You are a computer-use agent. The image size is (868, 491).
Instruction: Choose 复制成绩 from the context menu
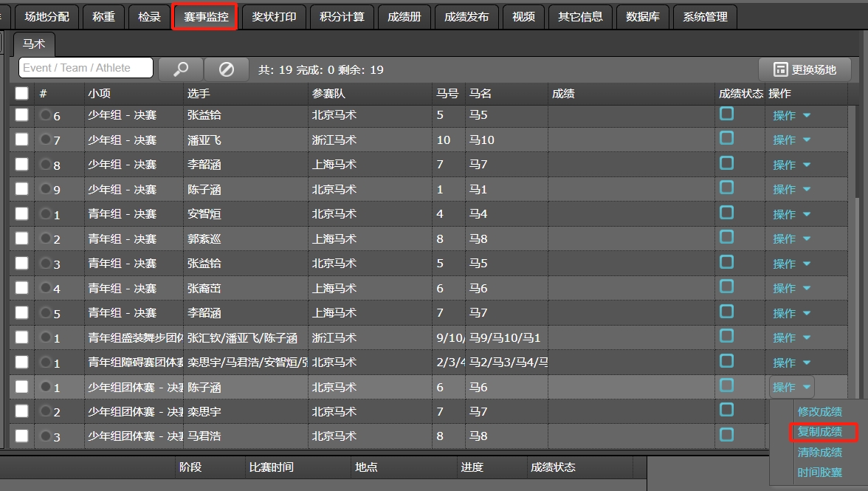(x=819, y=432)
